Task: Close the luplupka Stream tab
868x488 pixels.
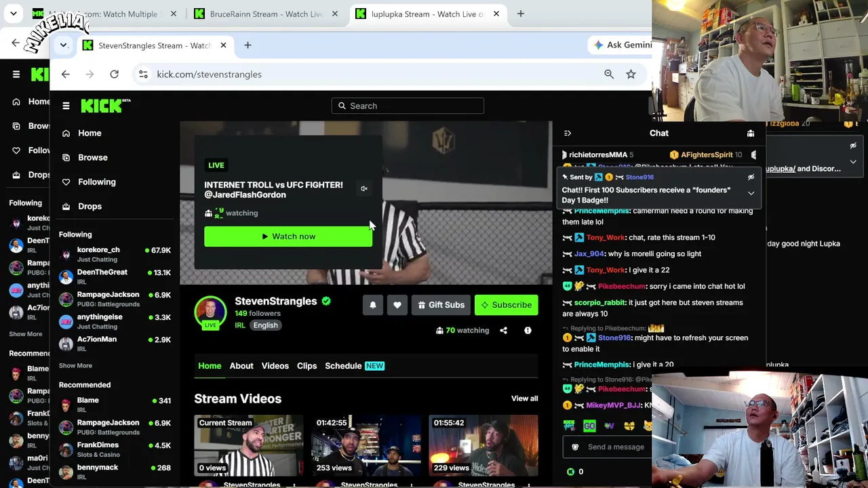Action: pos(496,14)
